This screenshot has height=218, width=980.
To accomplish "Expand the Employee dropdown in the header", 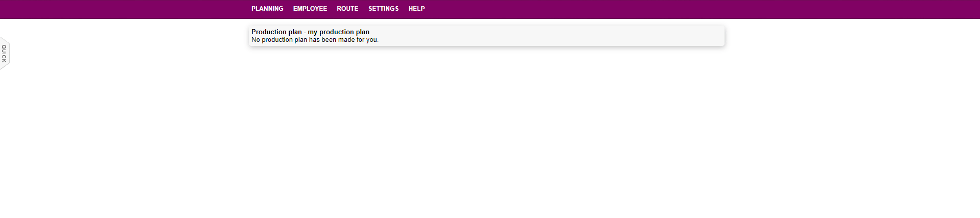I will tap(310, 9).
